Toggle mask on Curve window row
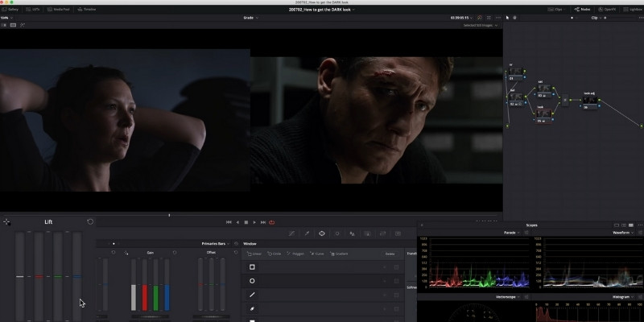The height and width of the screenshot is (322, 644). click(396, 308)
